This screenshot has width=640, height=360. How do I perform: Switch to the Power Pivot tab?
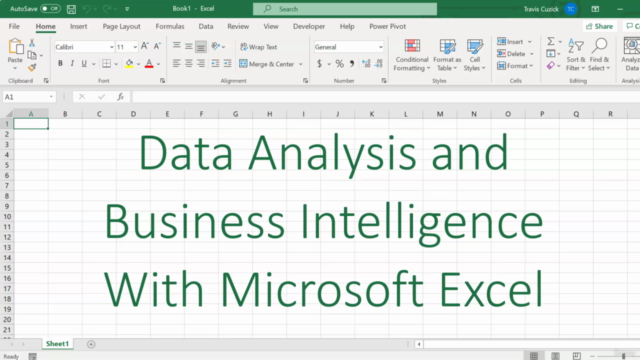point(387,26)
